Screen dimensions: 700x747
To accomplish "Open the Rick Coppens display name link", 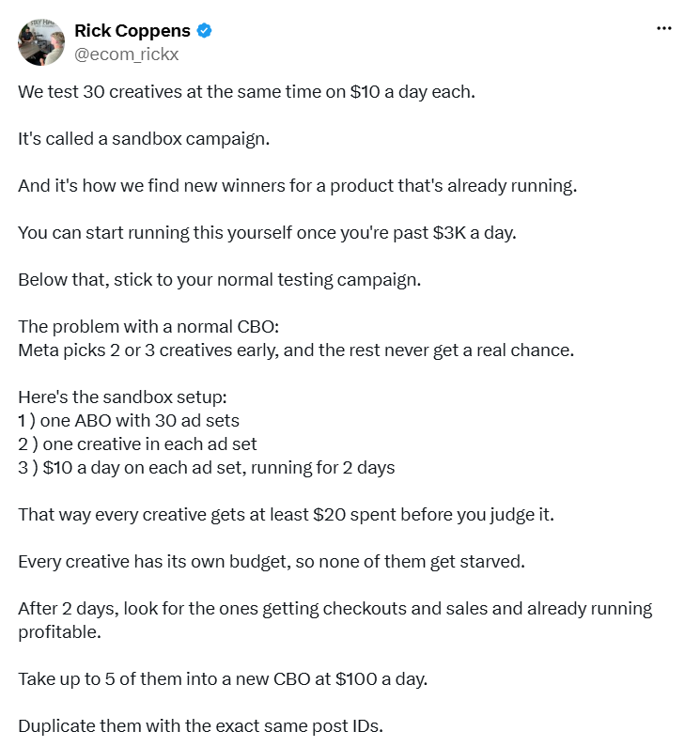I will [132, 30].
